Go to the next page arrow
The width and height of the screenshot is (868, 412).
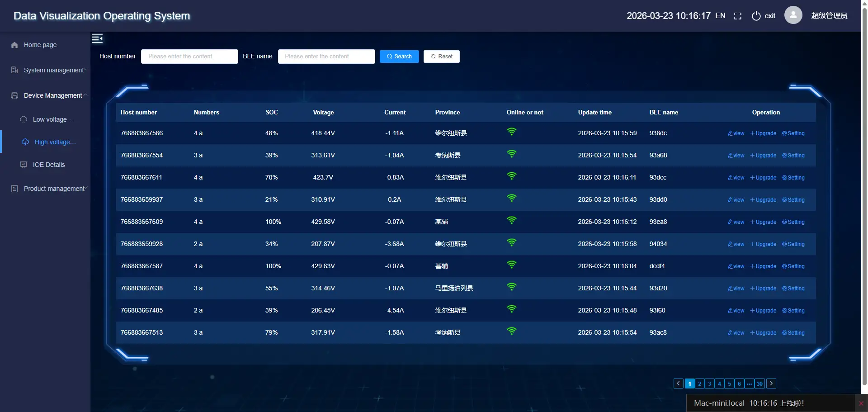771,384
